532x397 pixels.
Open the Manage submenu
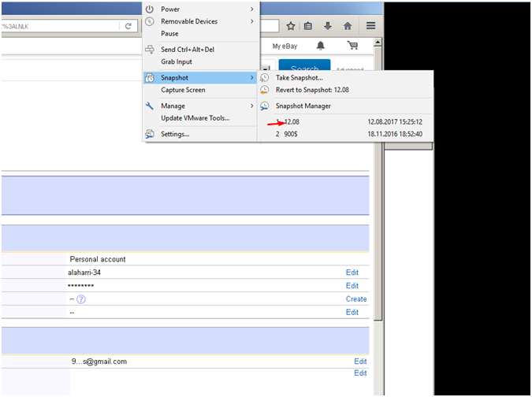(x=201, y=106)
